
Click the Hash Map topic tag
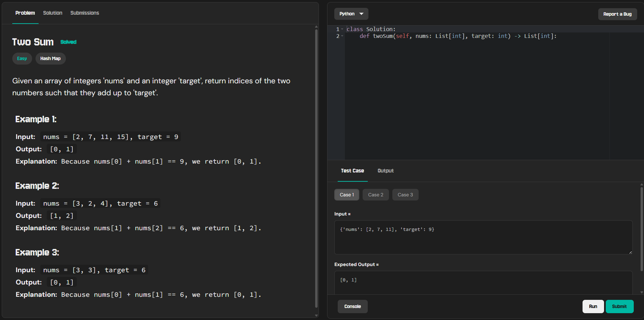pyautogui.click(x=51, y=58)
